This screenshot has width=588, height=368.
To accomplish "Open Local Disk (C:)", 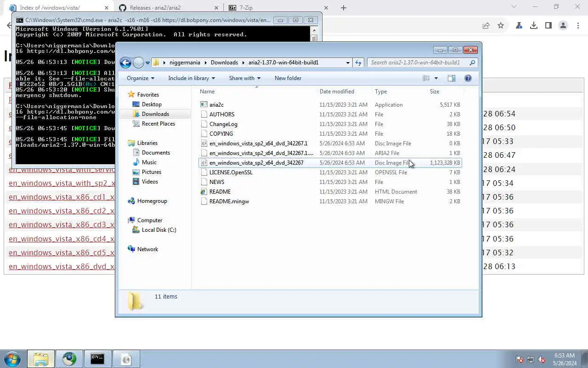I will pos(159,230).
